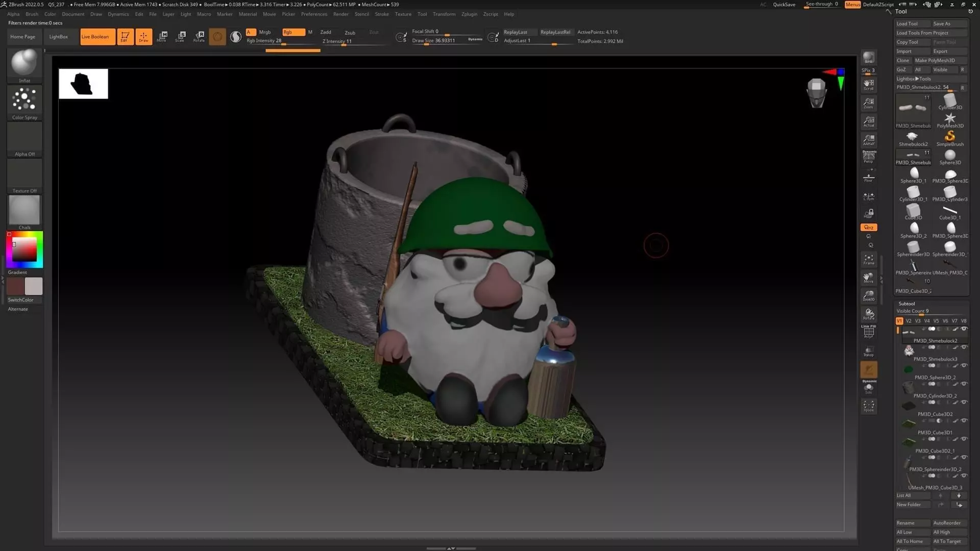This screenshot has width=980, height=551.
Task: Toggle the Zadd mode button
Action: tap(326, 32)
